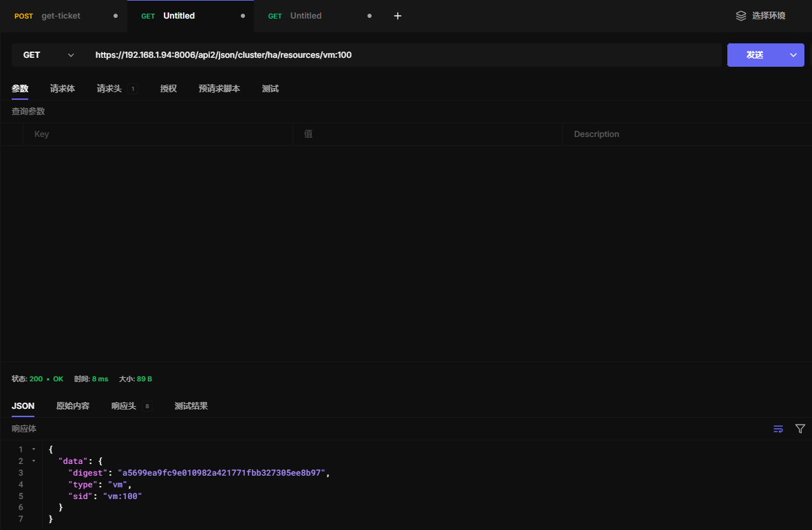812x530 pixels.
Task: Click the word-wrap icon above the response body
Action: coord(778,429)
